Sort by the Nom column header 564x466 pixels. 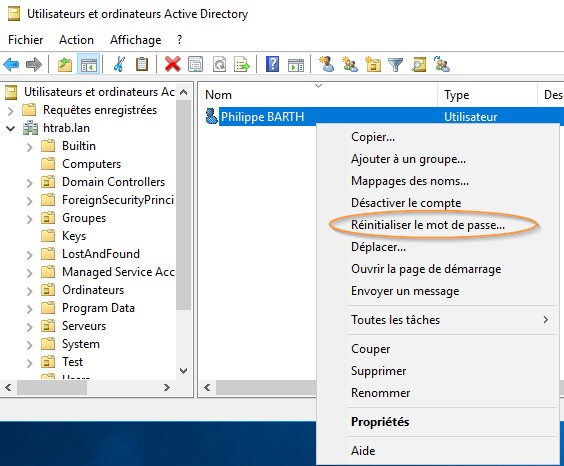(318, 95)
